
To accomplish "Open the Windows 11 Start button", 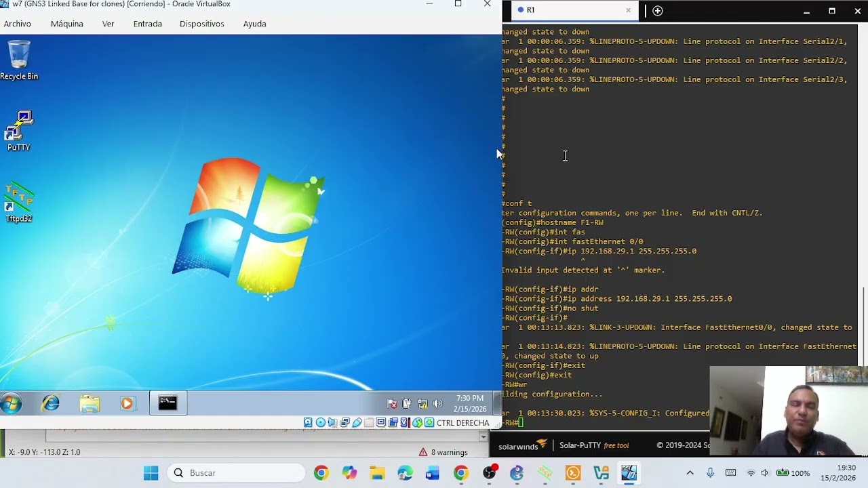I will pyautogui.click(x=151, y=472).
